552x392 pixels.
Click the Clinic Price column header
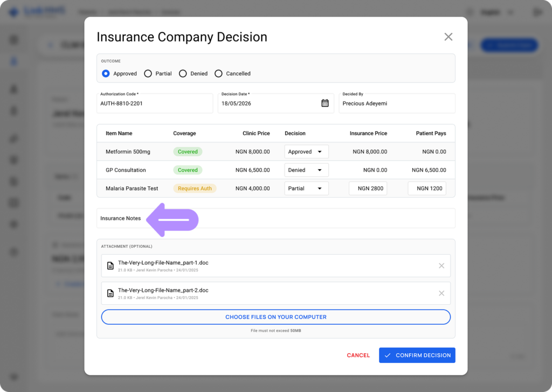[x=256, y=133]
